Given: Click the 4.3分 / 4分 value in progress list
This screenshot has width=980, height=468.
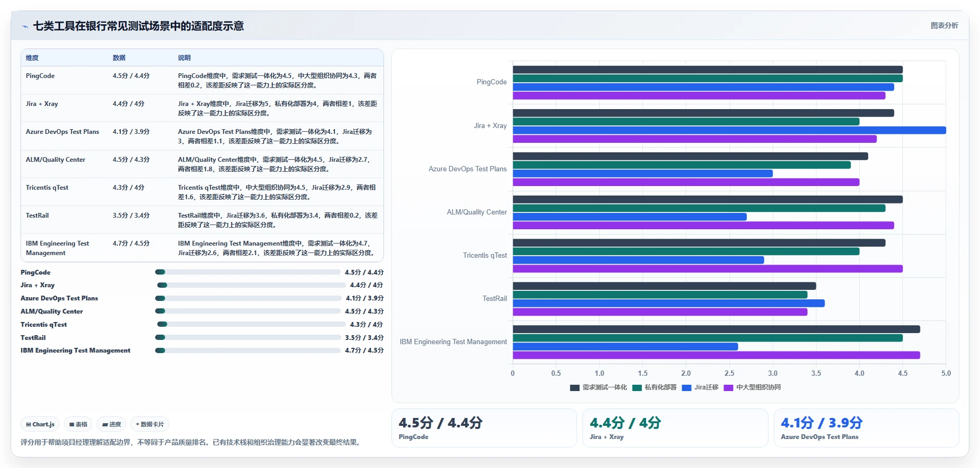Looking at the screenshot, I should click(x=367, y=325).
